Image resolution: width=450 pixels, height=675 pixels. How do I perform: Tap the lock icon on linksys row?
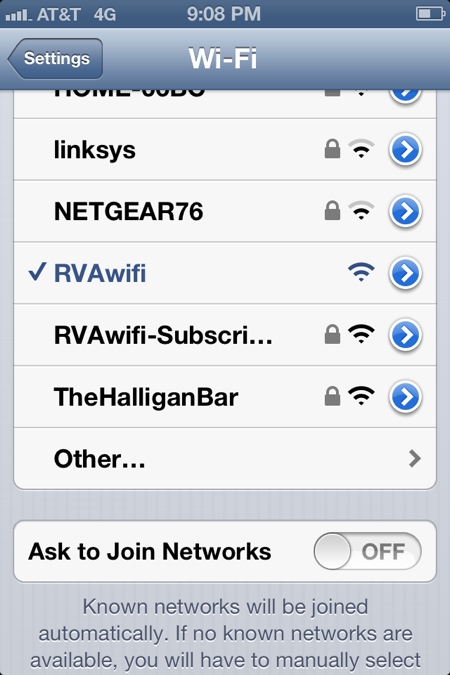[x=332, y=149]
